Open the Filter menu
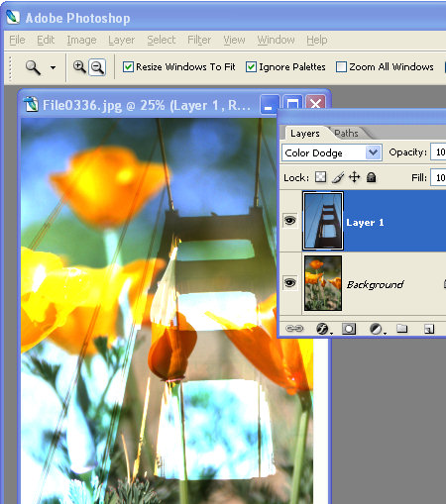 pos(199,40)
